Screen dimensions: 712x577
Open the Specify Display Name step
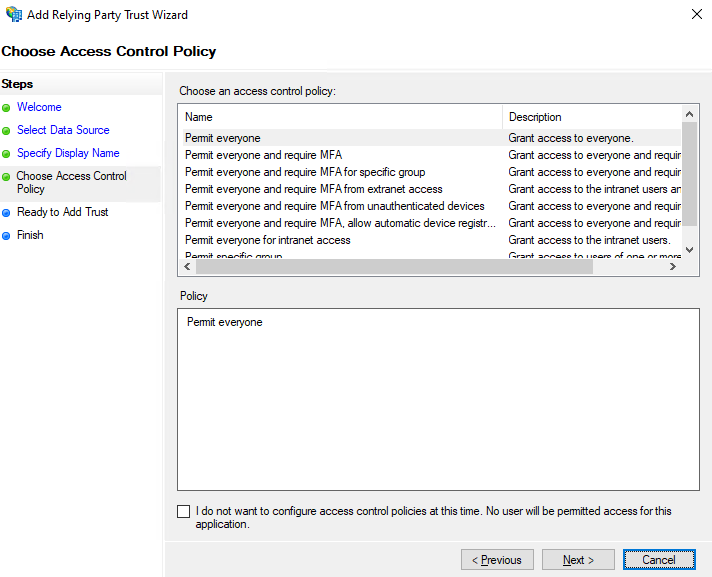coord(68,153)
